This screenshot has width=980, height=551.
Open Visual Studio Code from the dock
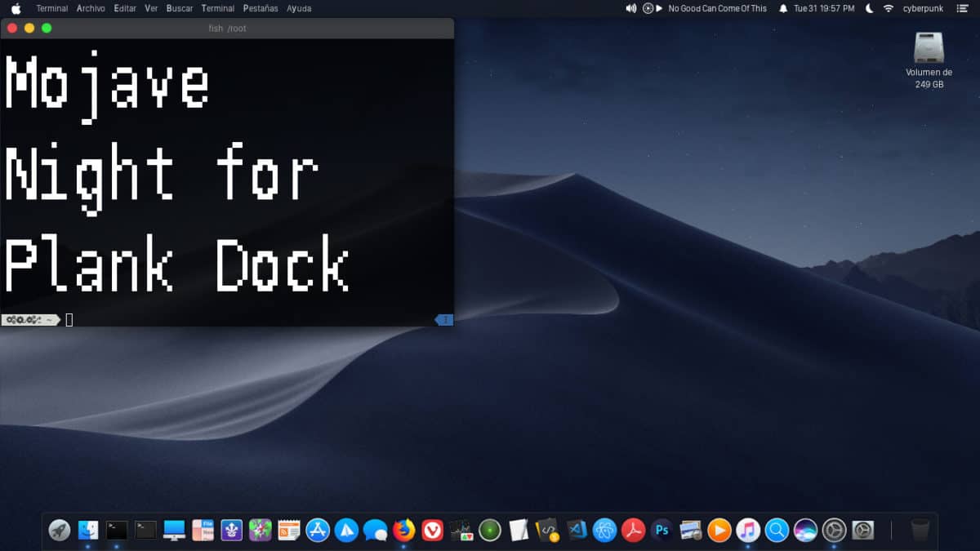577,530
